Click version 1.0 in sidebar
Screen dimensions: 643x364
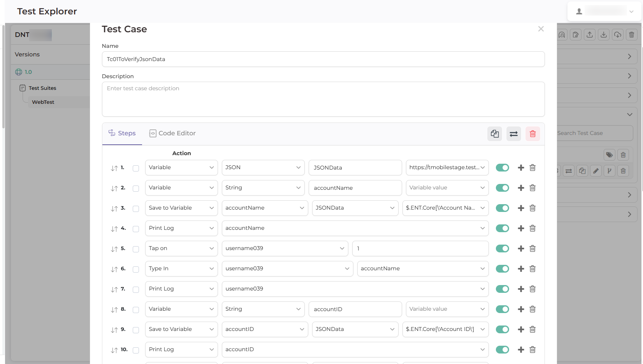coord(28,72)
